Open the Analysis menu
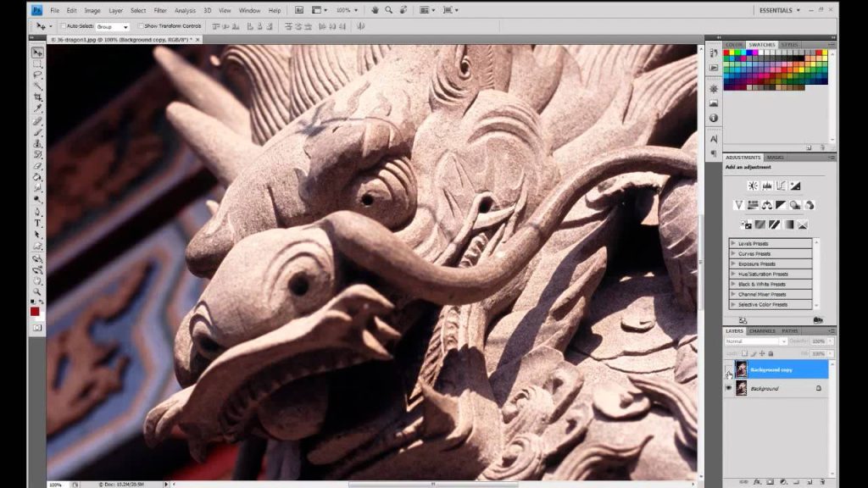The image size is (868, 488). [185, 10]
